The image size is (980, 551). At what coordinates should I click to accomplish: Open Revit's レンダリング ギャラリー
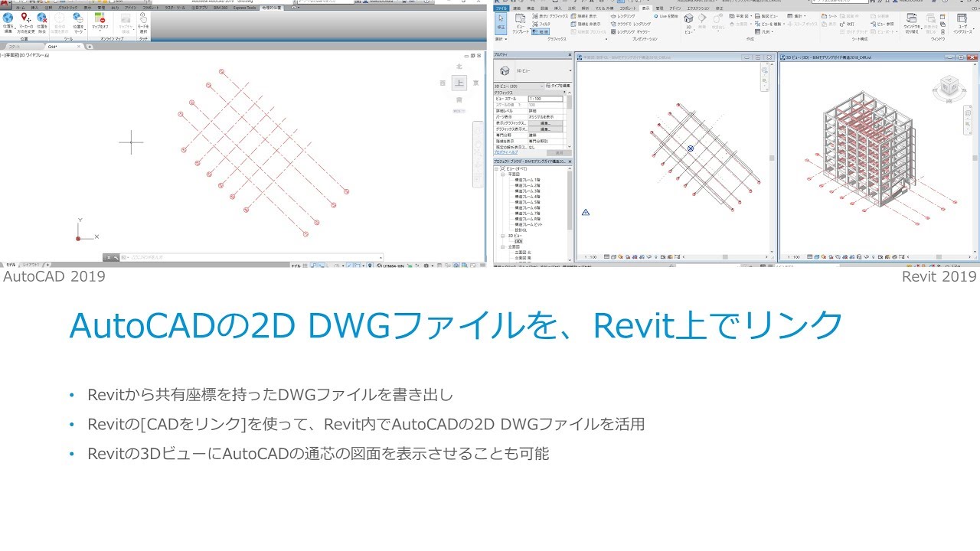pyautogui.click(x=630, y=32)
